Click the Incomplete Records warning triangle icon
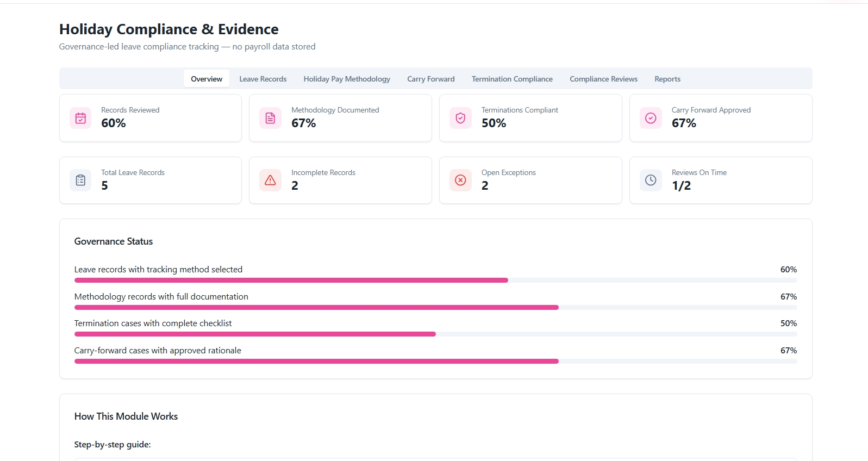The width and height of the screenshot is (868, 461). click(270, 180)
